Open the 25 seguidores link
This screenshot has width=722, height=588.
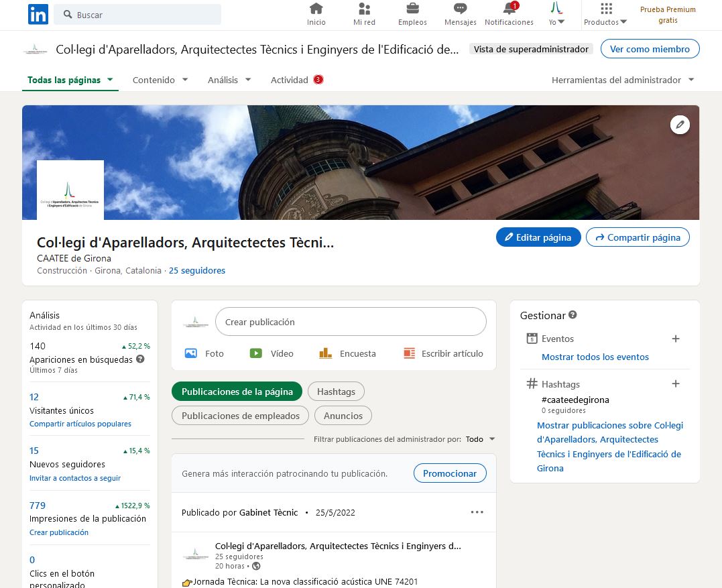[196, 270]
